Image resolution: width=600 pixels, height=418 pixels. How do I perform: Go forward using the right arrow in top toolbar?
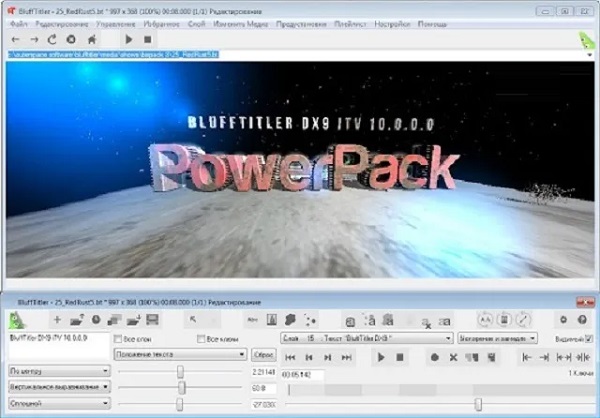point(34,39)
